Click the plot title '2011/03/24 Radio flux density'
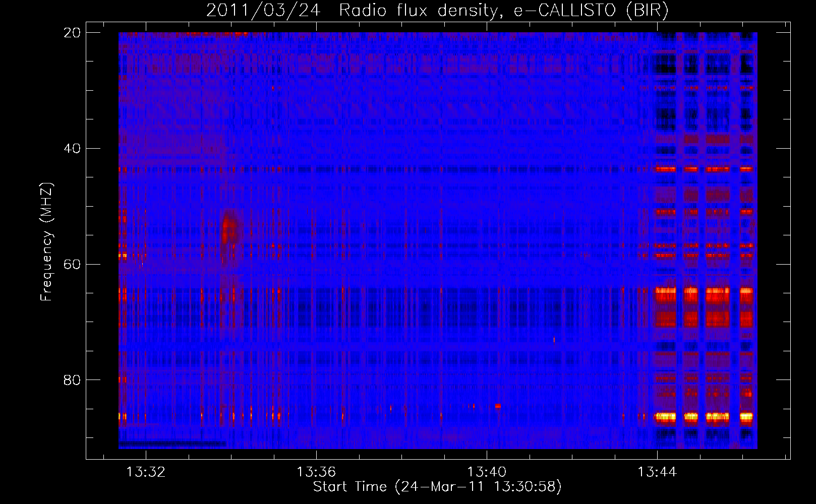Viewport: 816px width, 504px height. (437, 10)
